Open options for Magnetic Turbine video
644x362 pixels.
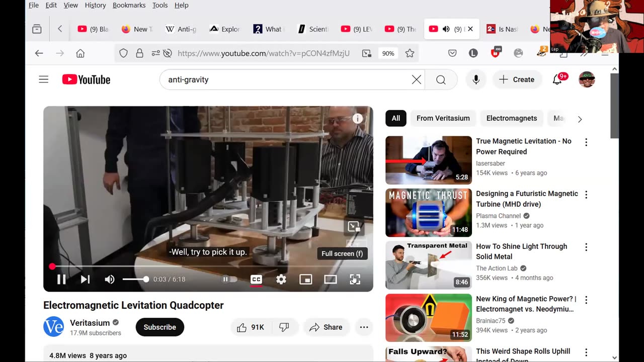(586, 195)
